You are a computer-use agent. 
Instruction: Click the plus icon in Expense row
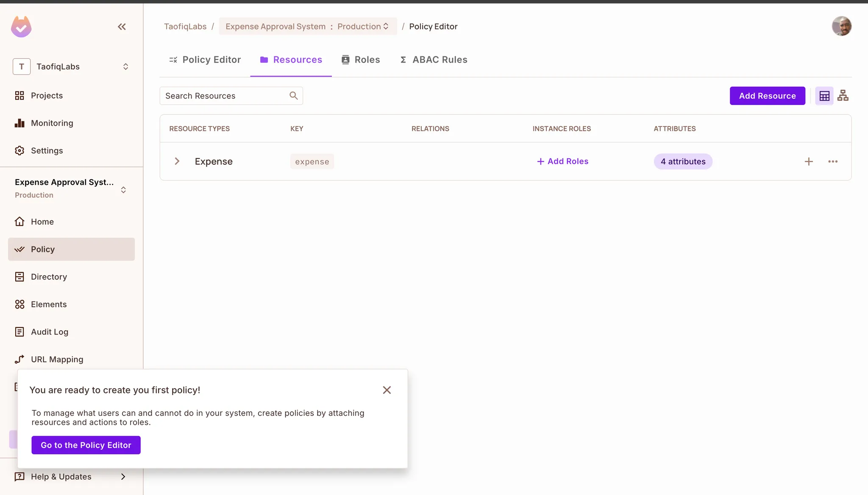coord(808,161)
